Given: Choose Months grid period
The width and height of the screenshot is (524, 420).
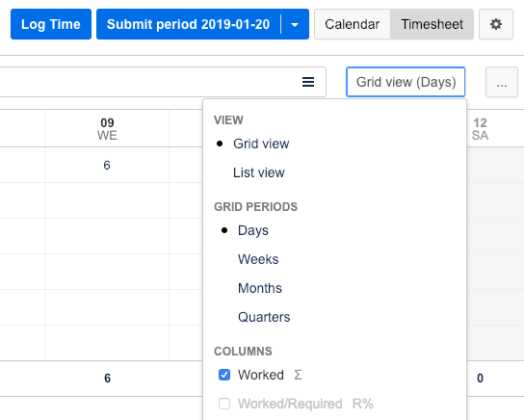Looking at the screenshot, I should [260, 288].
